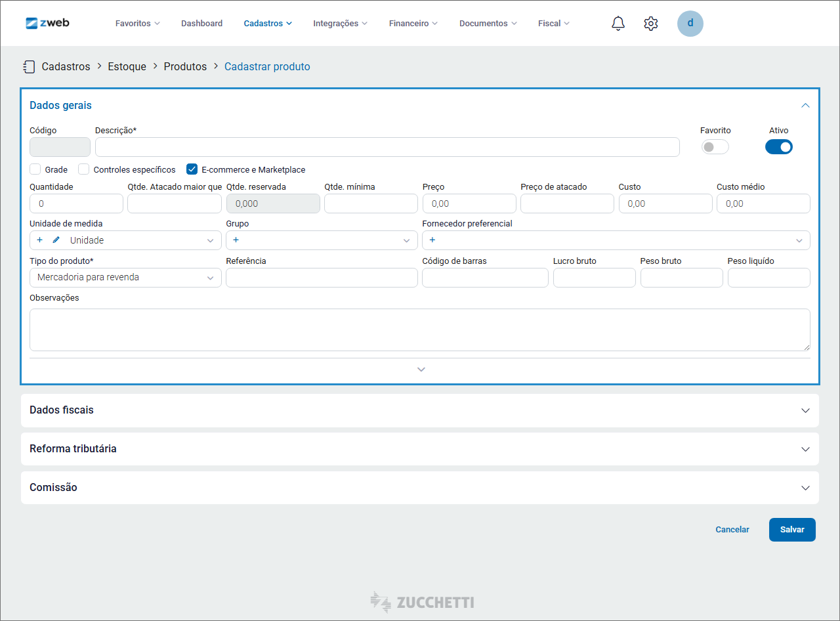Viewport: 840px width, 621px height.
Task: Enable the Favorito toggle
Action: pos(715,147)
